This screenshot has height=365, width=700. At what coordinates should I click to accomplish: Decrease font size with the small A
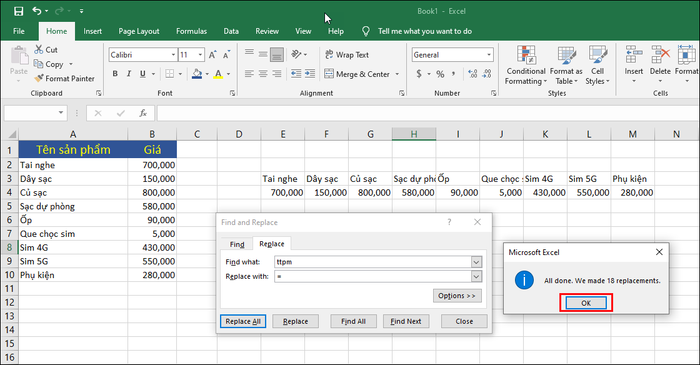pyautogui.click(x=226, y=55)
